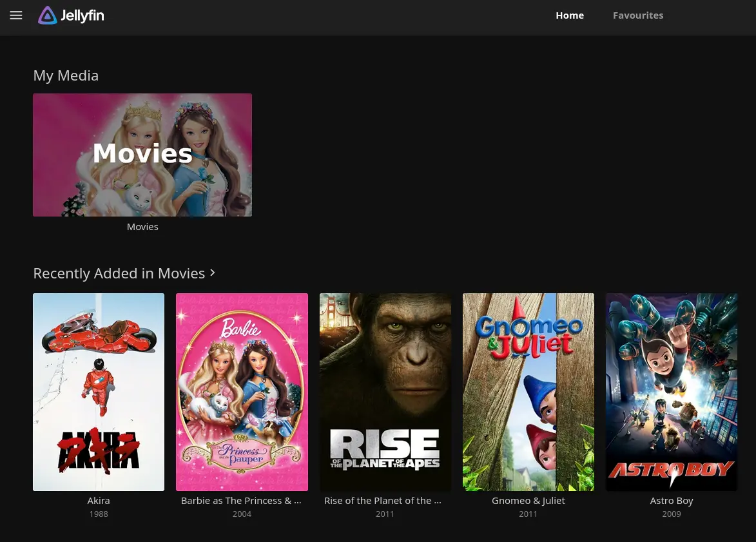Click the 'Rise of the Planet of the' title
Screen dimensions: 756x542
coord(383,501)
